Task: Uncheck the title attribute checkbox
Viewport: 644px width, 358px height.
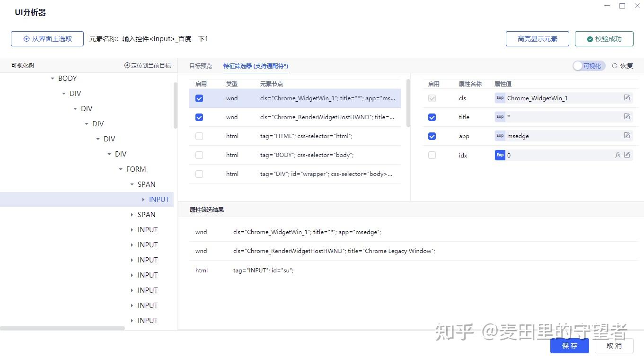Action: (x=432, y=117)
